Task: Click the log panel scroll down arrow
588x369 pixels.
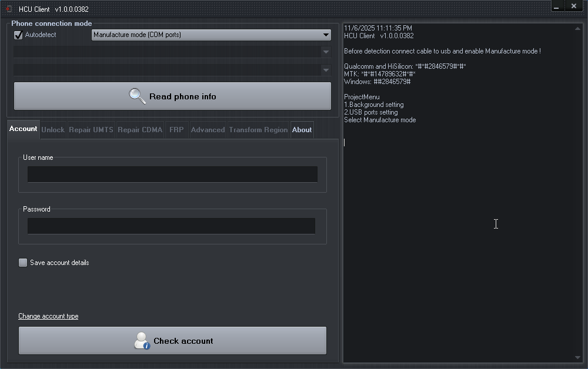Action: pyautogui.click(x=577, y=357)
